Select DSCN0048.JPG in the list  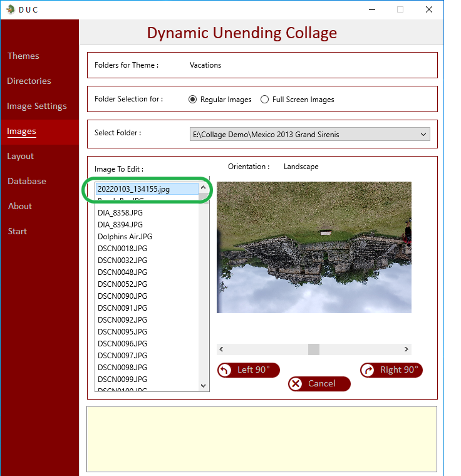tap(122, 272)
